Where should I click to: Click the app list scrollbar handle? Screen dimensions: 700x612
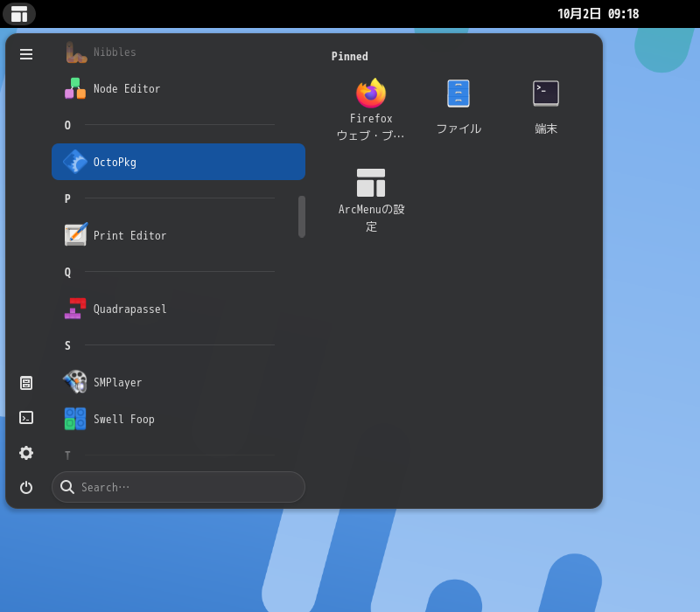pos(302,217)
